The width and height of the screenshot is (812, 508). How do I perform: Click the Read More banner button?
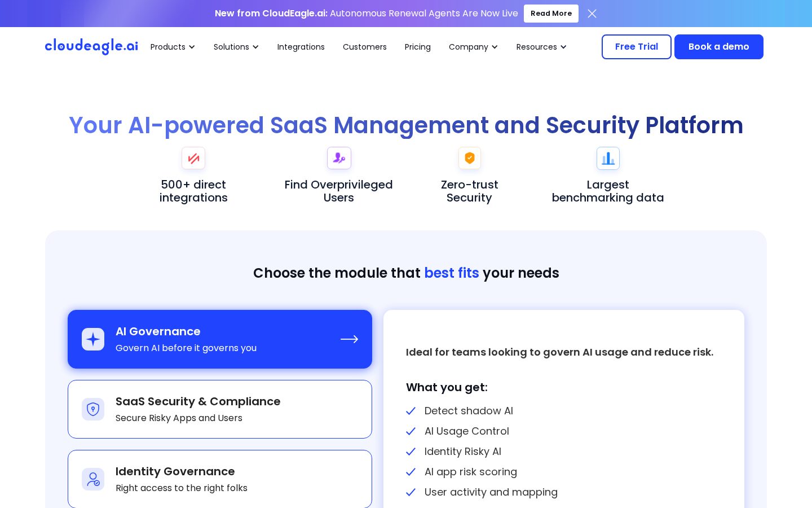tap(551, 14)
